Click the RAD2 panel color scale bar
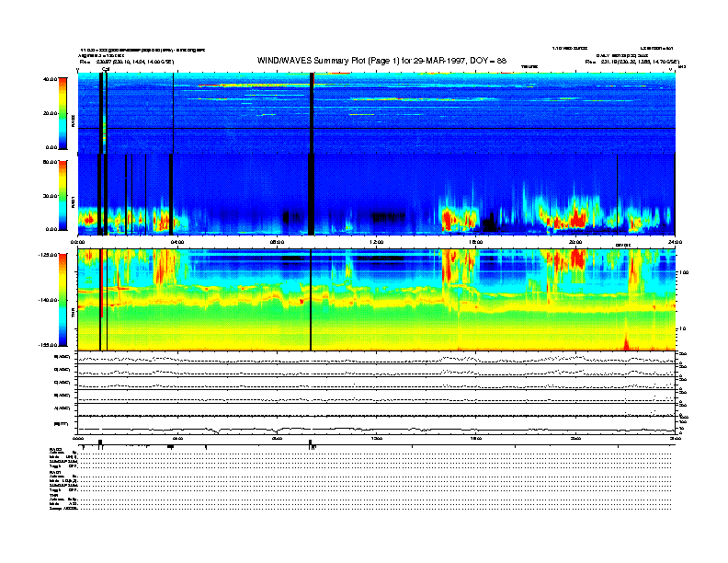Image resolution: width=728 pixels, height=563 pixels. [63, 113]
